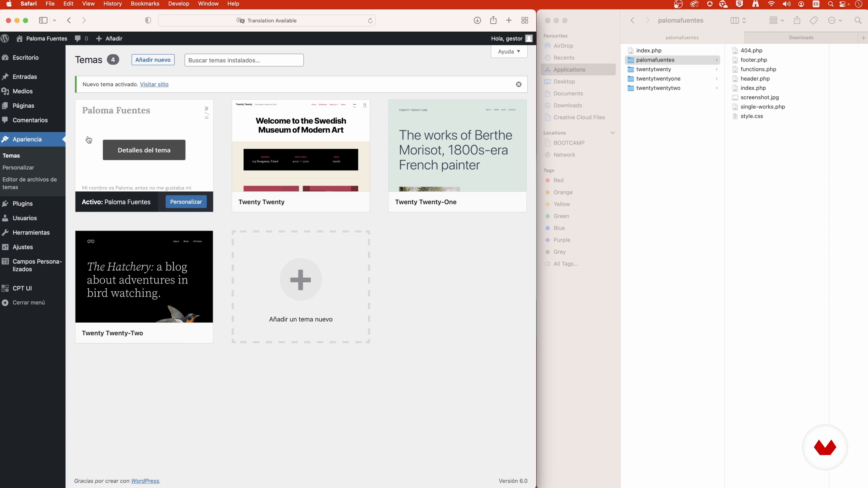Open Safari Bookmarks menu
Viewport: 868px width, 488px height.
(145, 4)
